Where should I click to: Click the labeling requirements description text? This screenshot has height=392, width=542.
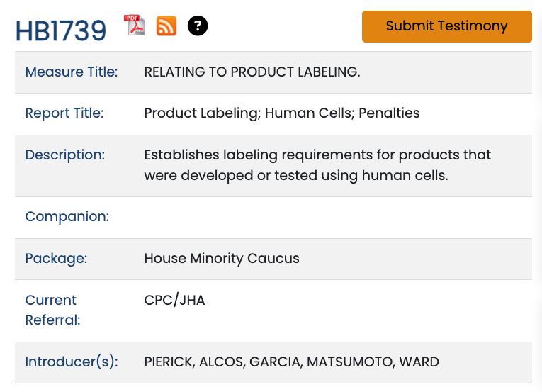point(317,165)
